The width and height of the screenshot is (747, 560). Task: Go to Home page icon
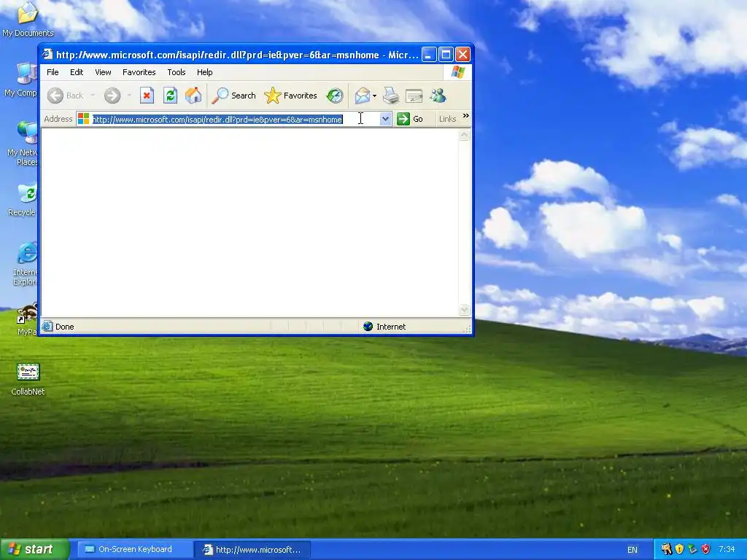tap(193, 96)
